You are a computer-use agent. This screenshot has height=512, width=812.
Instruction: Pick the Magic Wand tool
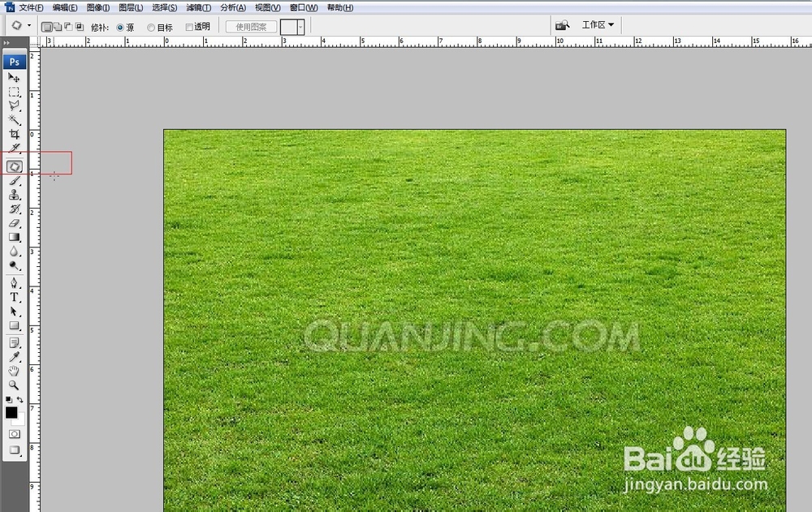[x=14, y=120]
